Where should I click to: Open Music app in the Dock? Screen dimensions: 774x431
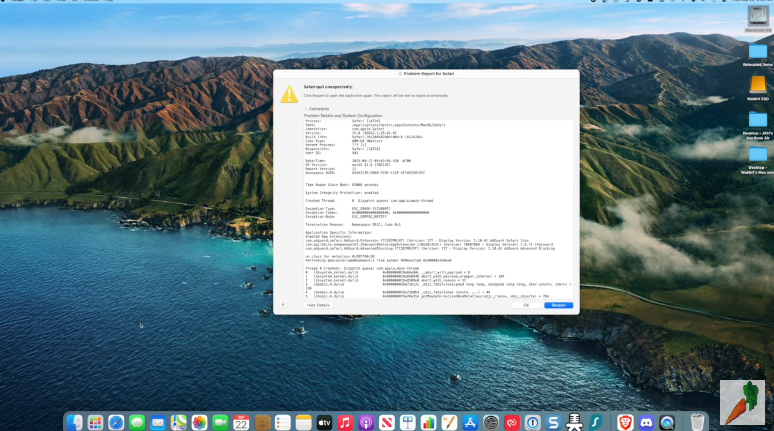click(345, 423)
